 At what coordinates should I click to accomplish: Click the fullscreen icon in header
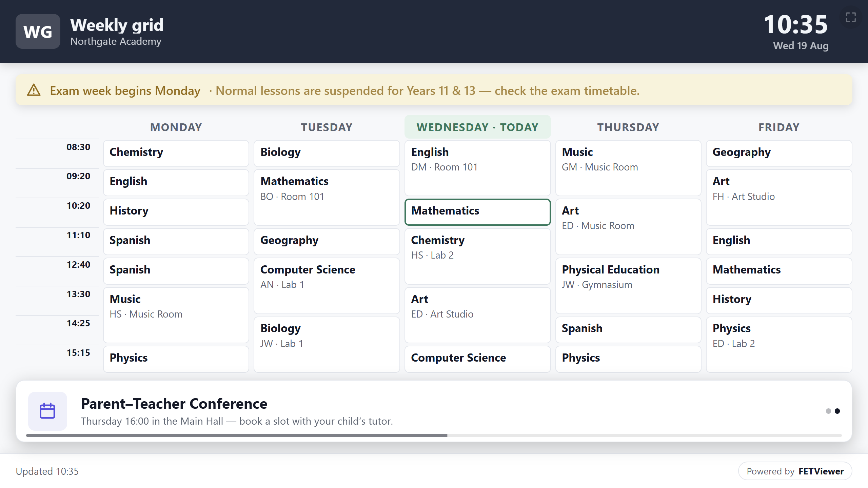pos(851,17)
